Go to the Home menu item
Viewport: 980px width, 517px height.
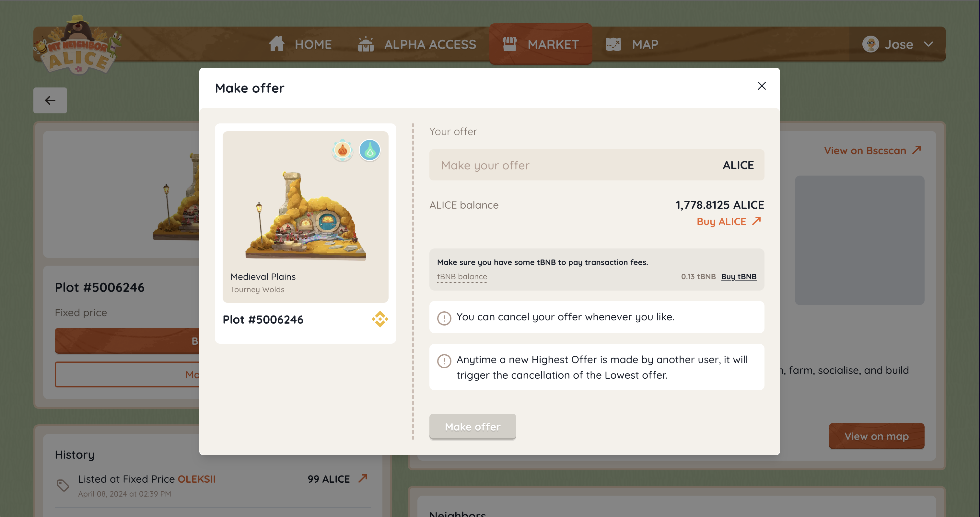[300, 44]
